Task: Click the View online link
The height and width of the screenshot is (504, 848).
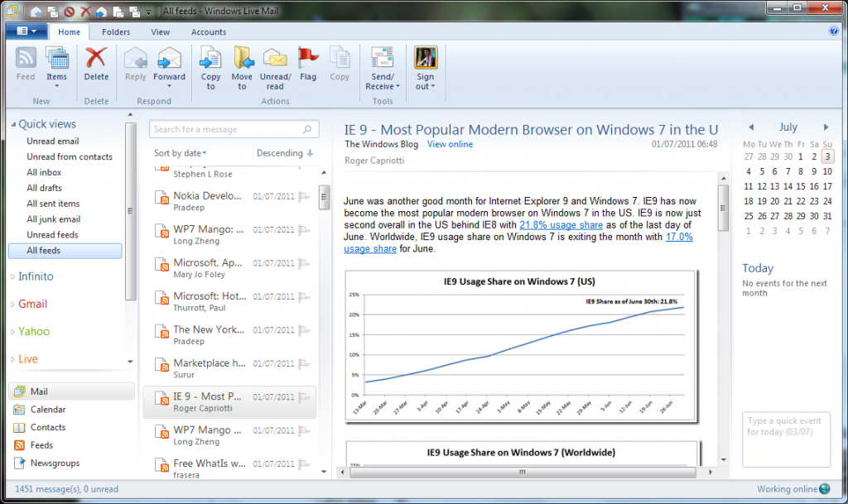Action: [x=450, y=144]
